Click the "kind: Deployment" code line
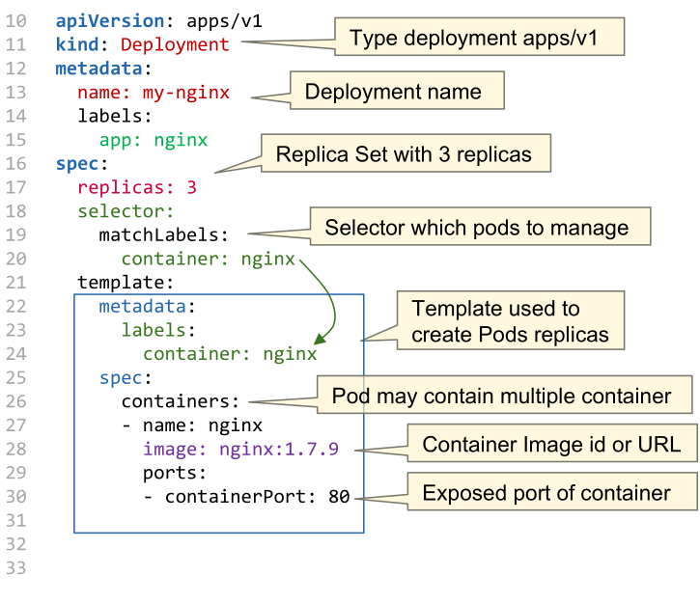Viewport: 700px width, 603px height. [142, 44]
